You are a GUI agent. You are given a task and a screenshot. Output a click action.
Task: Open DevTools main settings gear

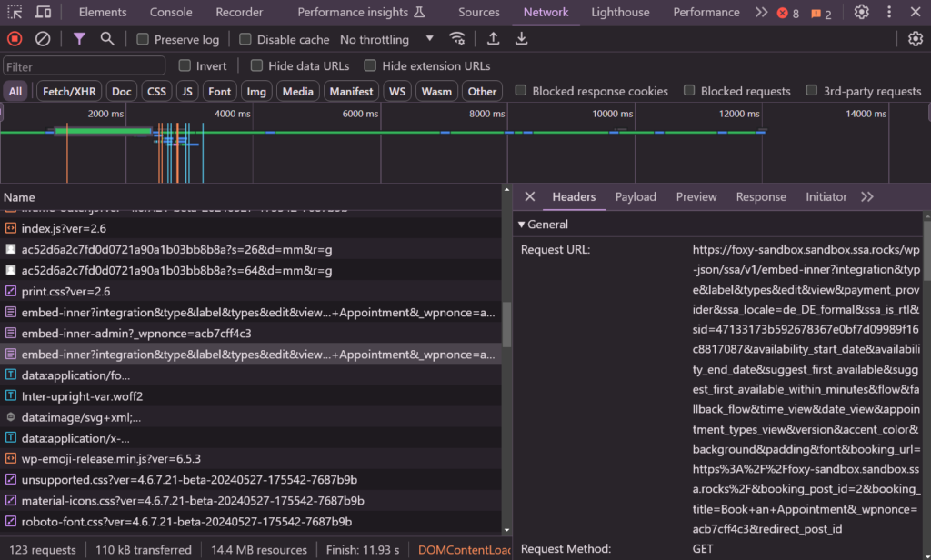(862, 12)
